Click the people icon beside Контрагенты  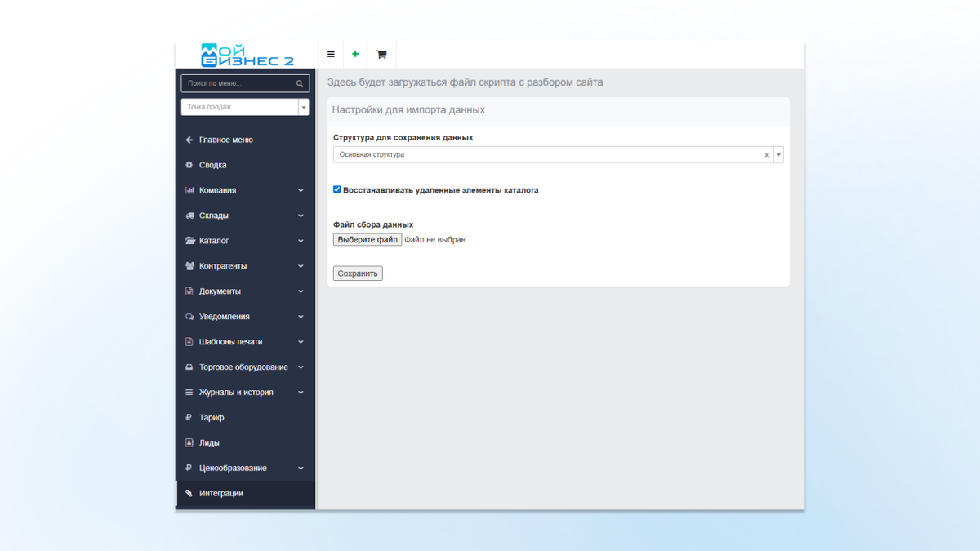(x=189, y=266)
